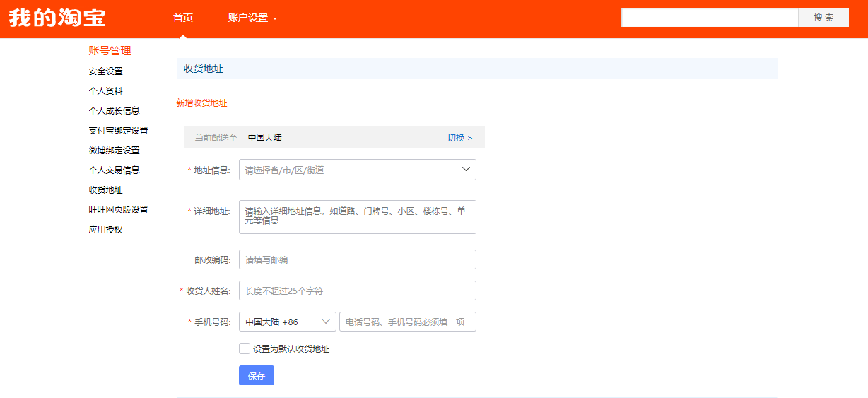Screen dimensions: 868x398
Task: Click 切换 to change delivery region
Action: tap(459, 138)
